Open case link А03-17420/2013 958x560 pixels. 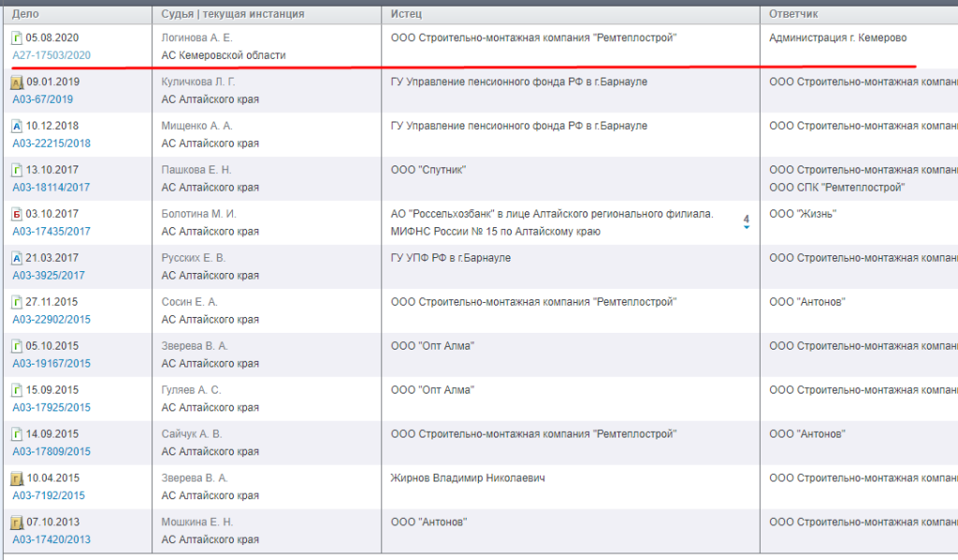51,538
